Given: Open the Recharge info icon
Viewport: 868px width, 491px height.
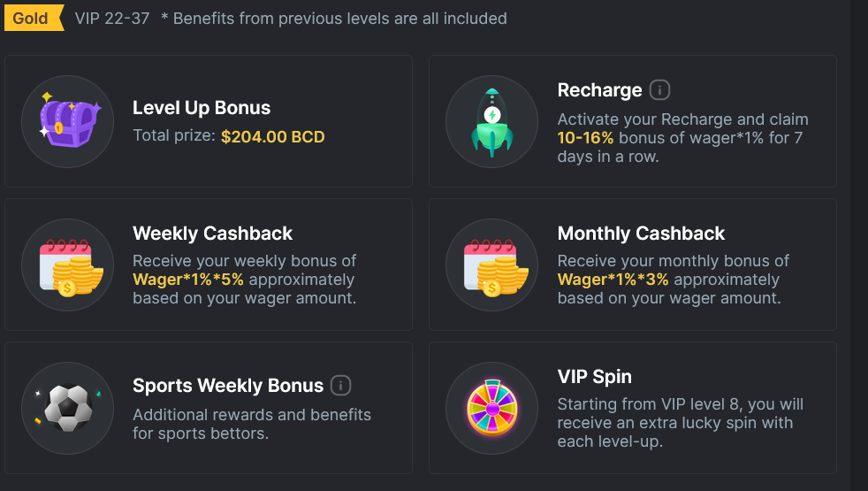Looking at the screenshot, I should click(659, 89).
